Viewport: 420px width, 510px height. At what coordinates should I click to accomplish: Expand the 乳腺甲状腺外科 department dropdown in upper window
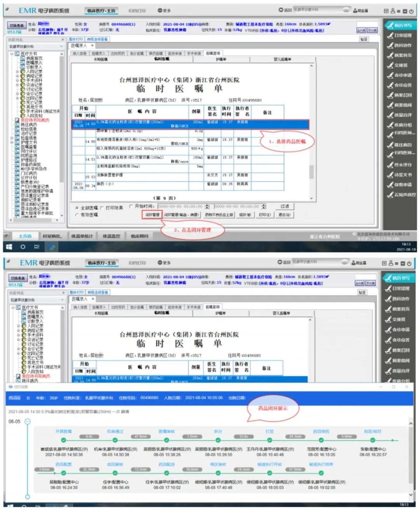pyautogui.click(x=61, y=47)
